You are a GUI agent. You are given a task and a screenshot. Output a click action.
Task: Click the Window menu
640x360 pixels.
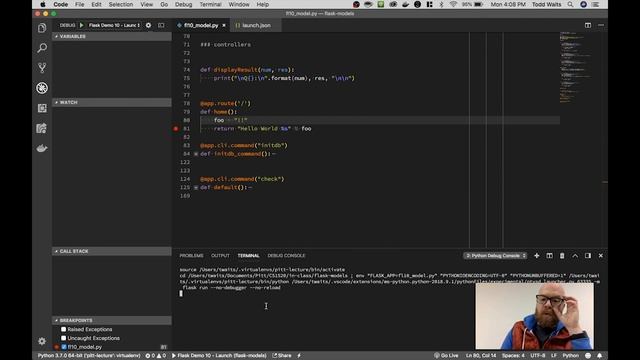click(239, 4)
